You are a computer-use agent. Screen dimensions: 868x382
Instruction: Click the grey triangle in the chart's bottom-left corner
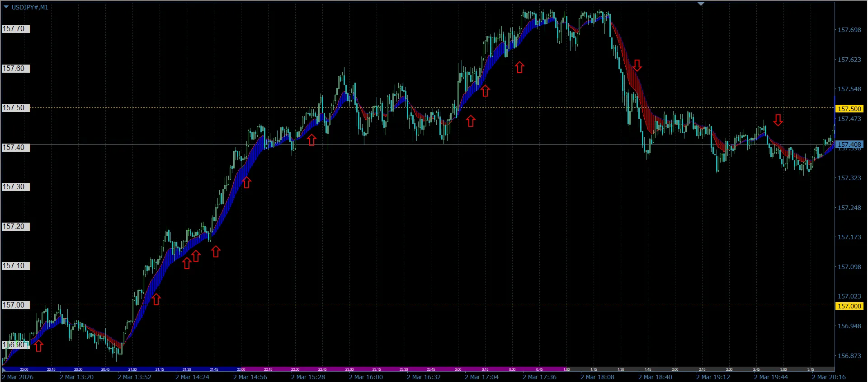[x=5, y=369]
